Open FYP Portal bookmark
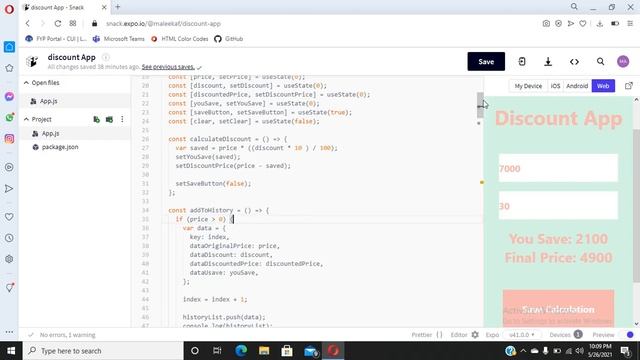Screen dimensions: 640x360 [56, 39]
